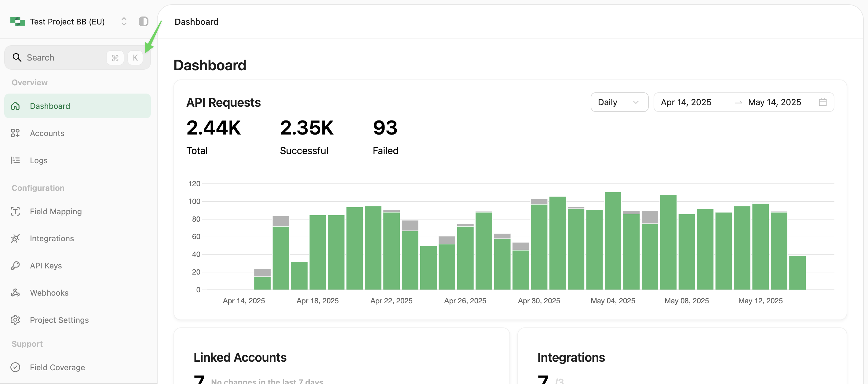868x384 pixels.
Task: Click the May 14, 2025 end date
Action: click(x=775, y=102)
